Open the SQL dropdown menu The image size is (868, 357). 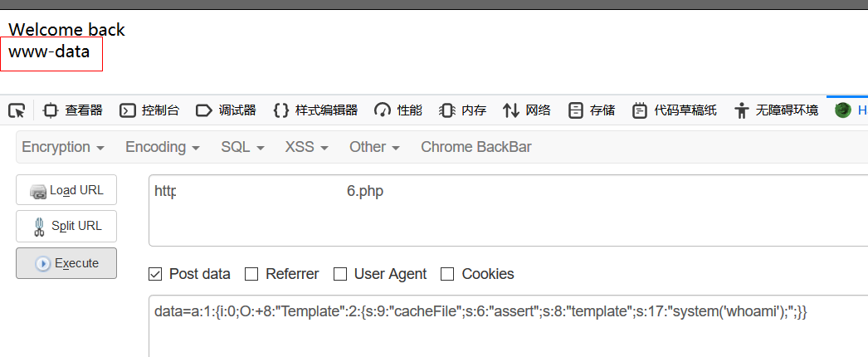[242, 147]
